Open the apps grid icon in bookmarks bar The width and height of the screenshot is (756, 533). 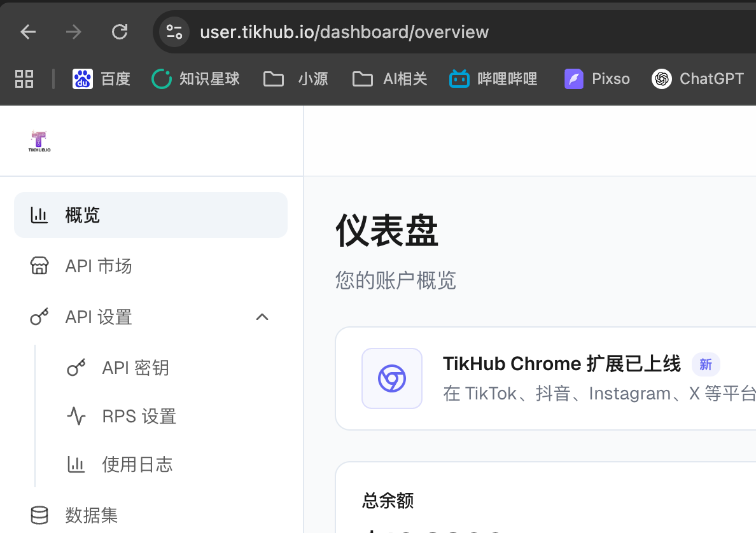24,79
